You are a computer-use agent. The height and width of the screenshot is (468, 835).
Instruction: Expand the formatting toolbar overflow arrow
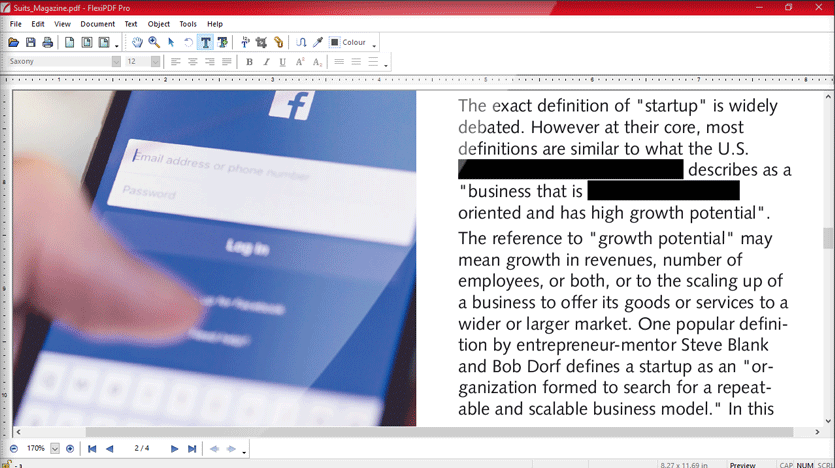click(386, 64)
